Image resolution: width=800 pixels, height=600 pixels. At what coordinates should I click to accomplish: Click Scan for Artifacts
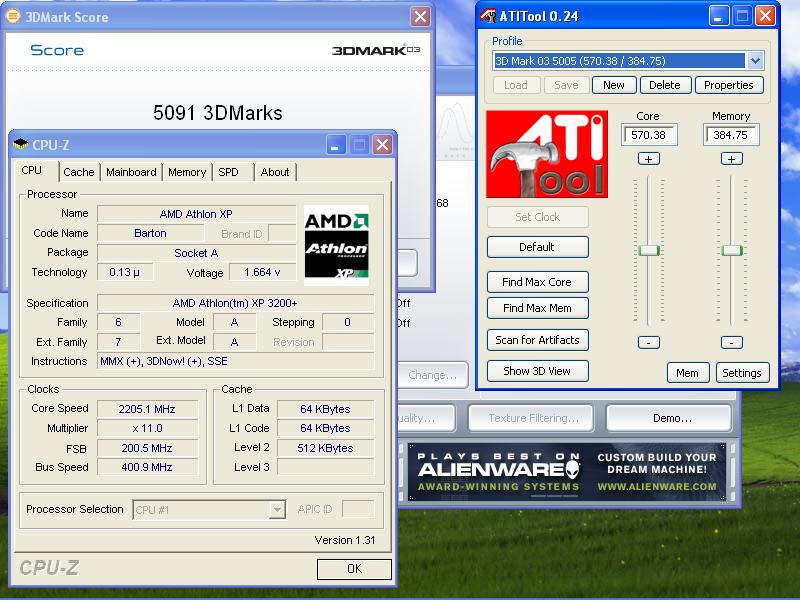[537, 340]
